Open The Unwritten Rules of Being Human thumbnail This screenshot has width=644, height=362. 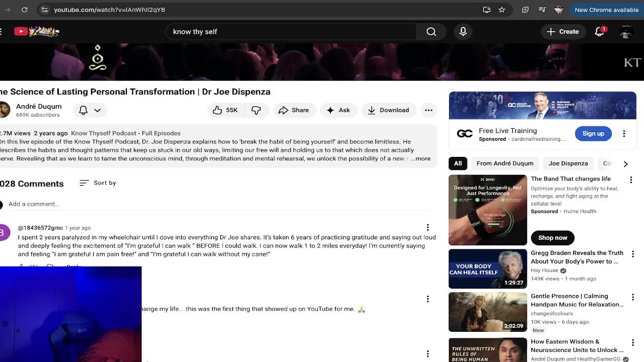(x=488, y=350)
